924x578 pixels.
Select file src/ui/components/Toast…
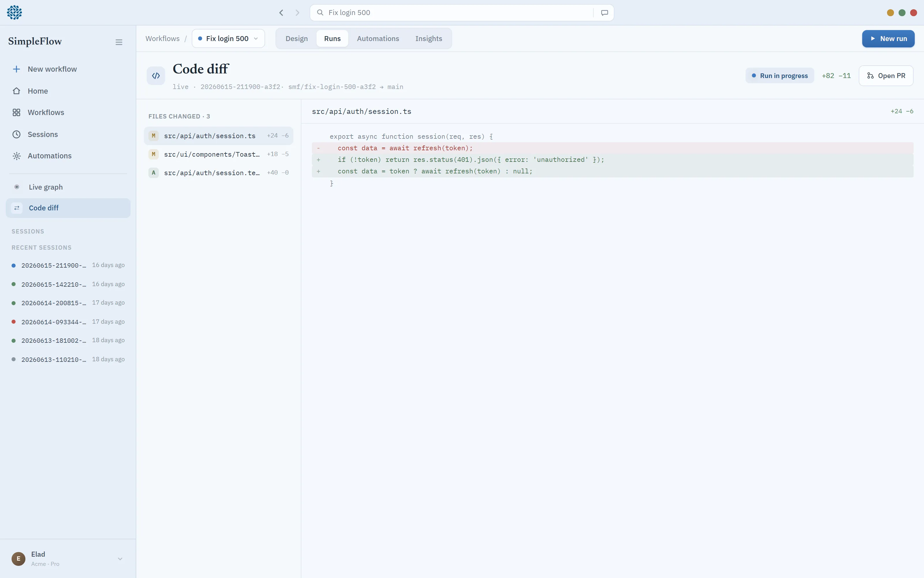(218, 154)
